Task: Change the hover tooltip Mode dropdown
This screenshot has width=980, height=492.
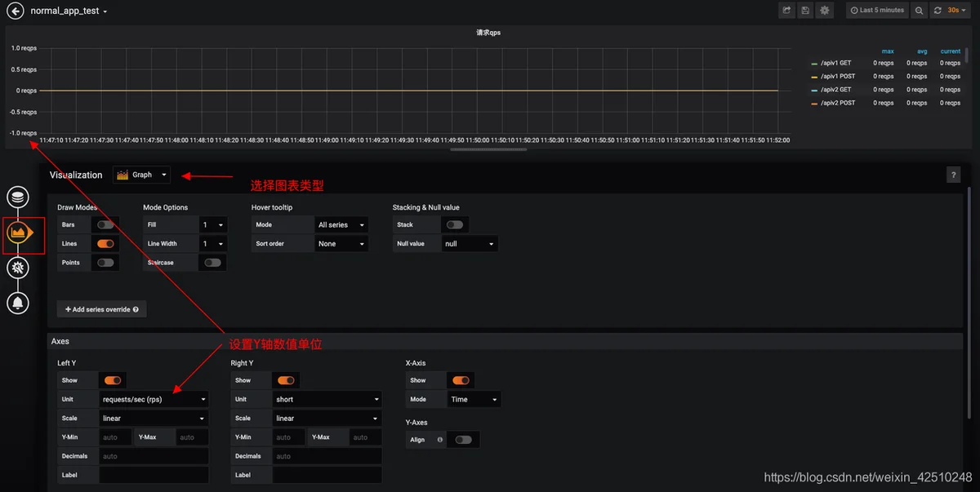Action: click(341, 224)
